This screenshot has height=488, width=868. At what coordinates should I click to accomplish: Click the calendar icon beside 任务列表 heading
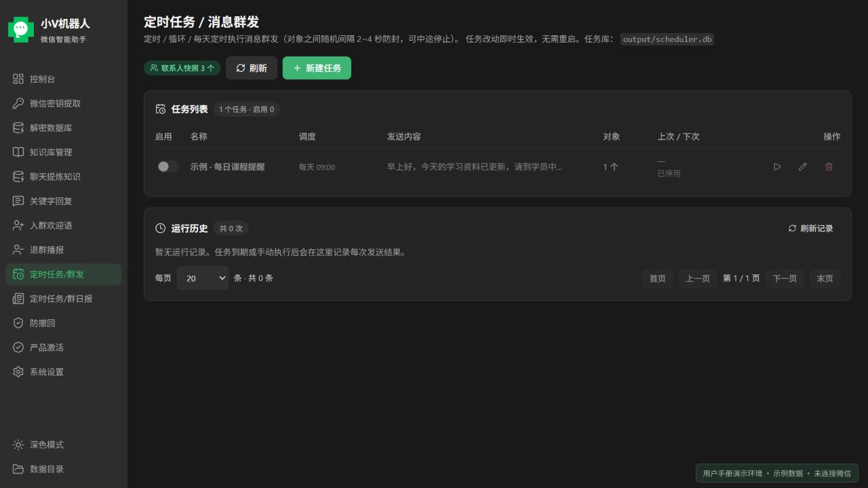click(x=161, y=109)
